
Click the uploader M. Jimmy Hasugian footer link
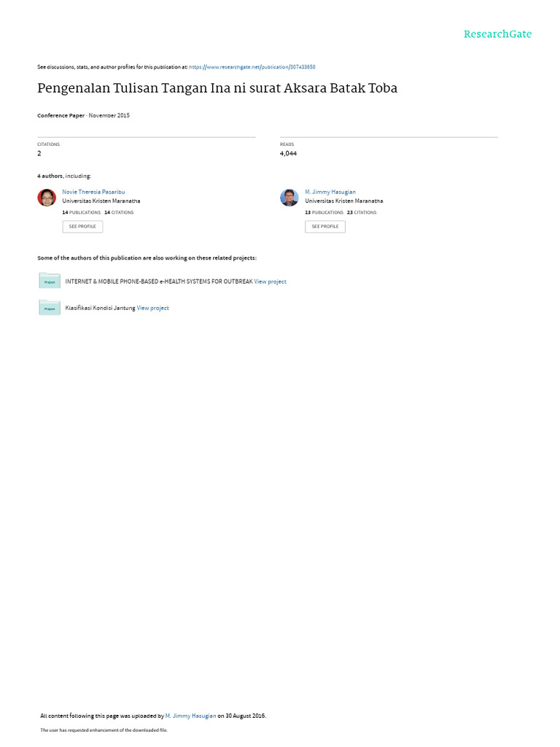point(190,716)
